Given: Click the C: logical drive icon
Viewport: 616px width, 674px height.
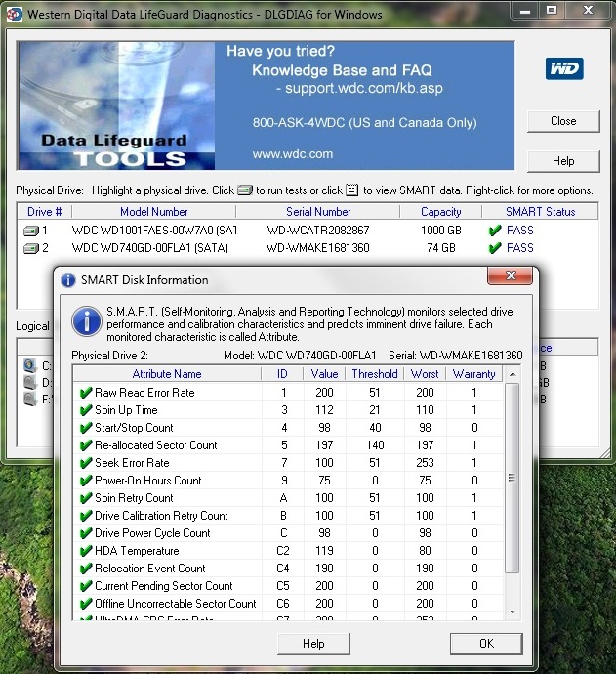Looking at the screenshot, I should 30,365.
